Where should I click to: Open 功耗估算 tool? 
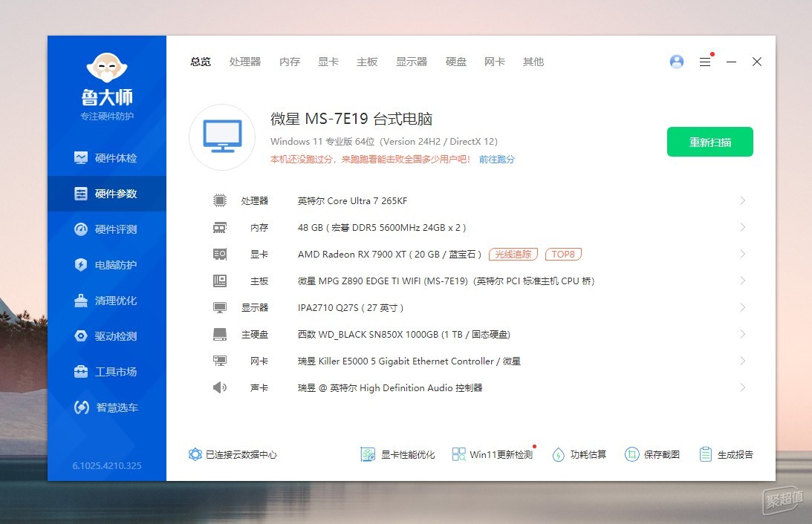pyautogui.click(x=579, y=455)
